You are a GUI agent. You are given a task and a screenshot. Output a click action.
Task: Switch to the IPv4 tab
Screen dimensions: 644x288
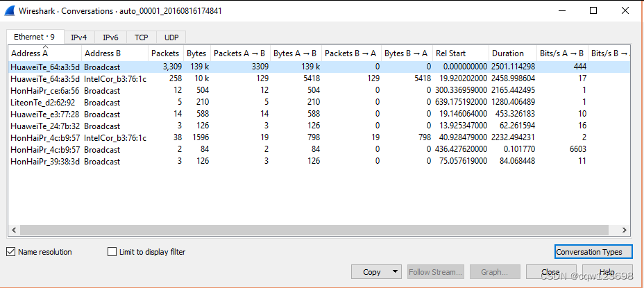[79, 37]
